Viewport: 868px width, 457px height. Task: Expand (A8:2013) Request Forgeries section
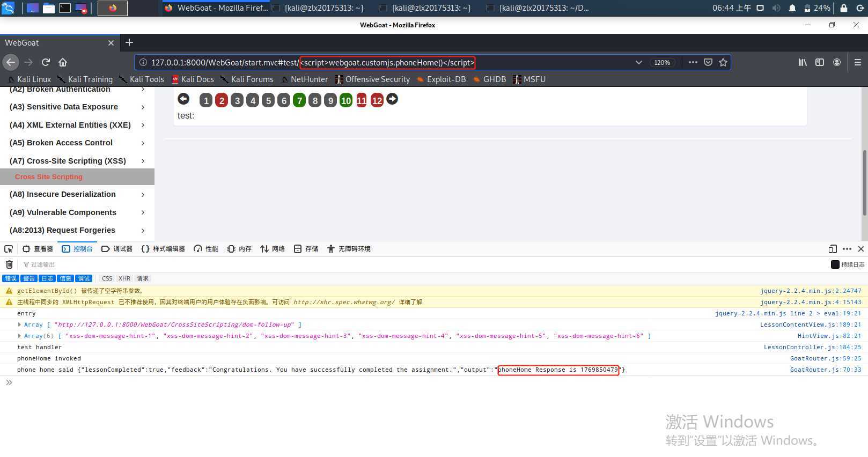pos(77,230)
